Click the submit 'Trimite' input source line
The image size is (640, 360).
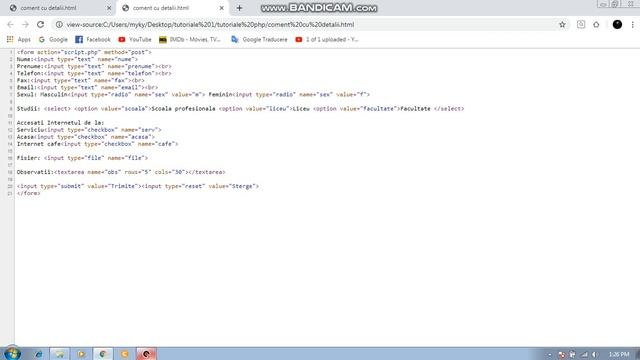(138, 186)
